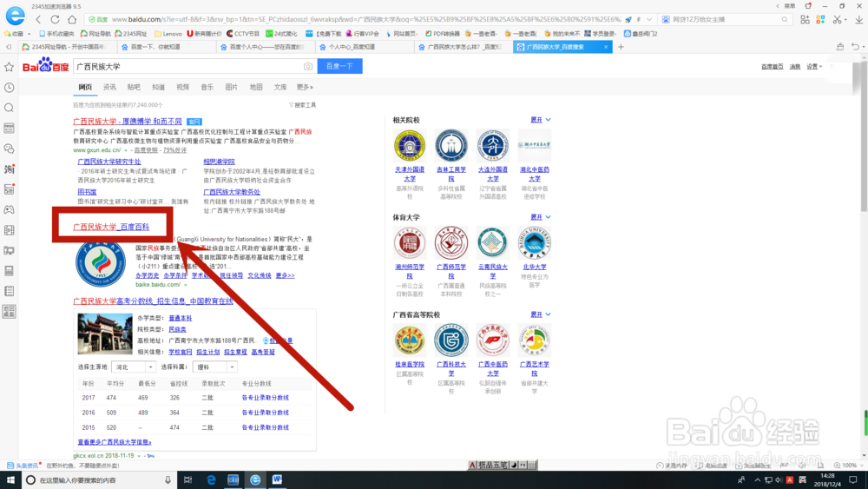Click the Baidu logo

(x=45, y=66)
